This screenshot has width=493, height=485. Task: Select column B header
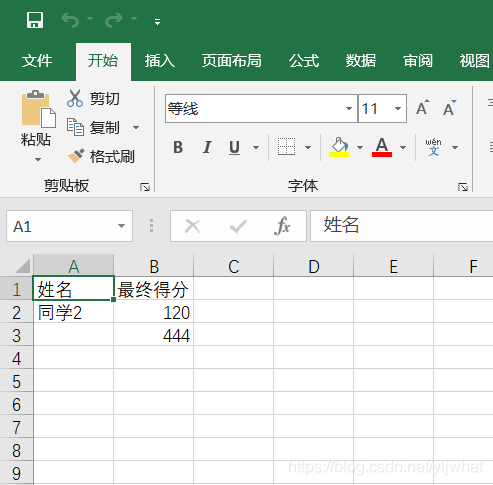154,265
